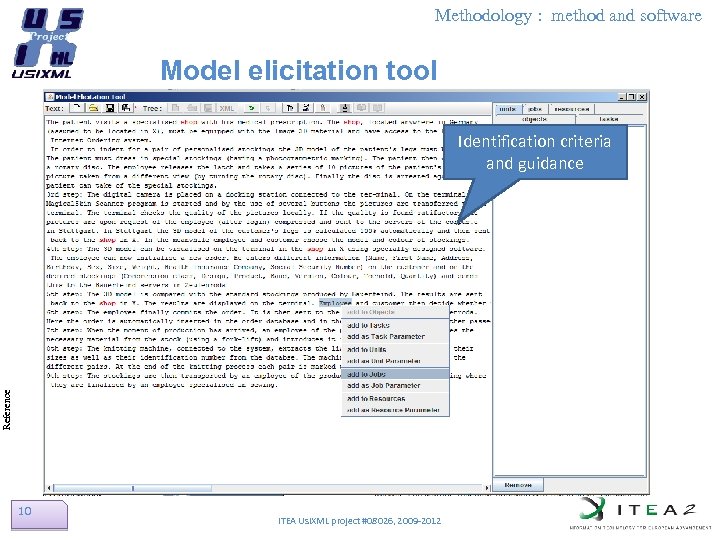
Task: Select the highlighted 'add to Jobs' entry
Action: click(395, 374)
